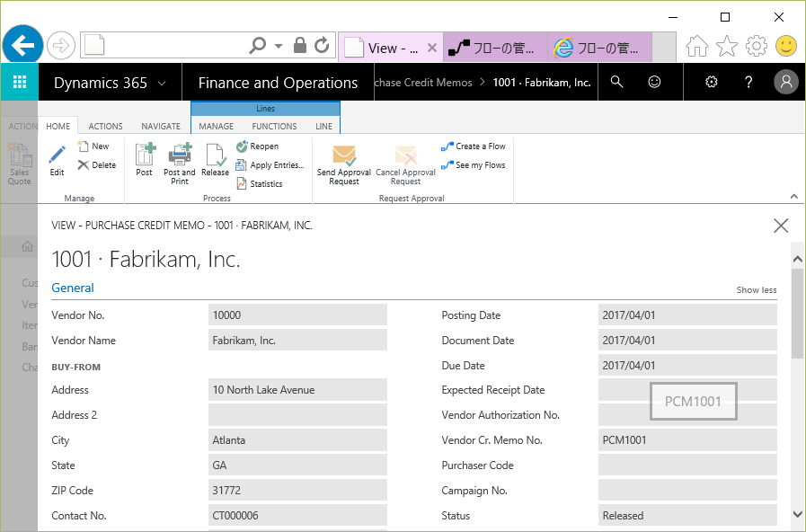Click Reopen in Process group
Screen dimensions: 806x532
258,146
